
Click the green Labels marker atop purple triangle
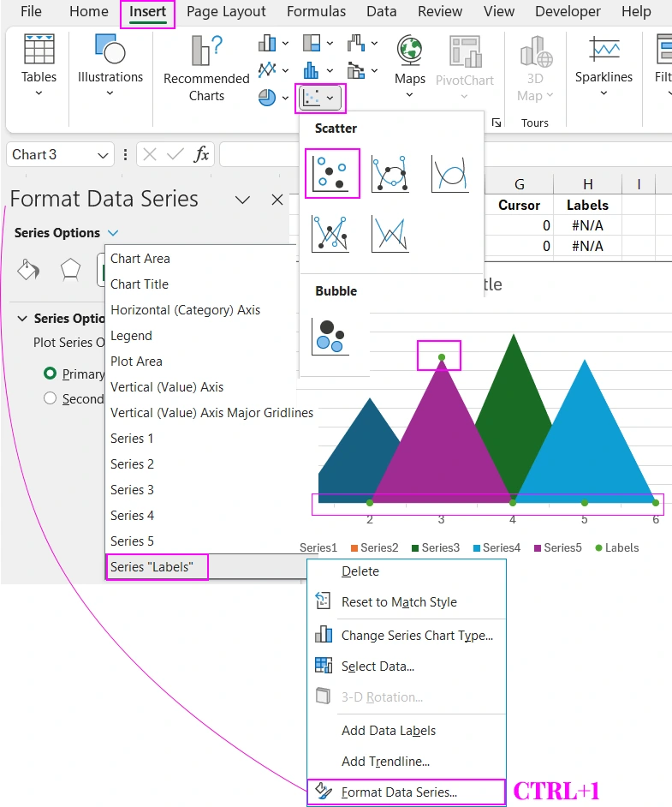point(442,356)
